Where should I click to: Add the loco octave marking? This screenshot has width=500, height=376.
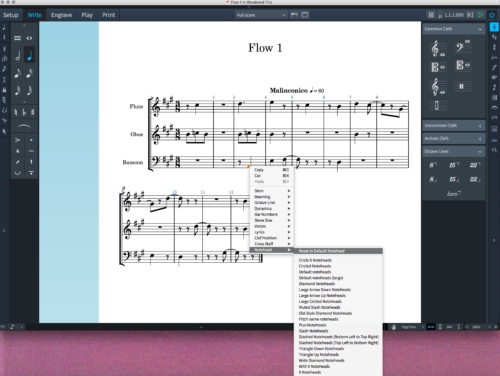coord(454,193)
